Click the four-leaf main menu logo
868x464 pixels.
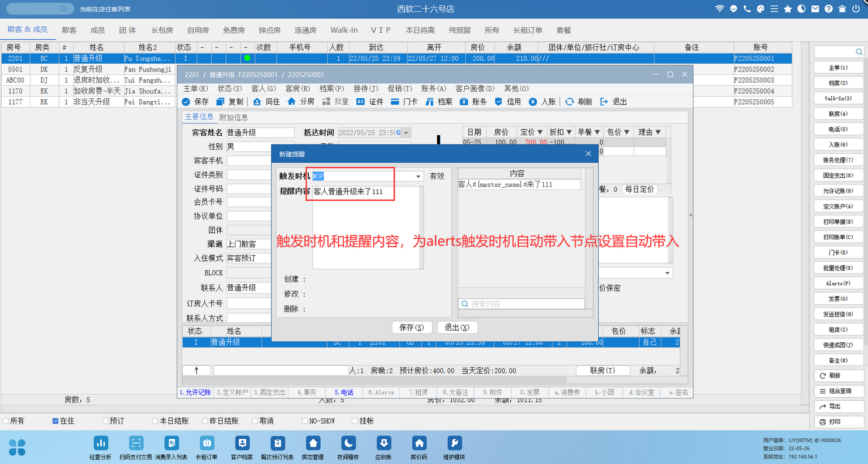point(17,447)
